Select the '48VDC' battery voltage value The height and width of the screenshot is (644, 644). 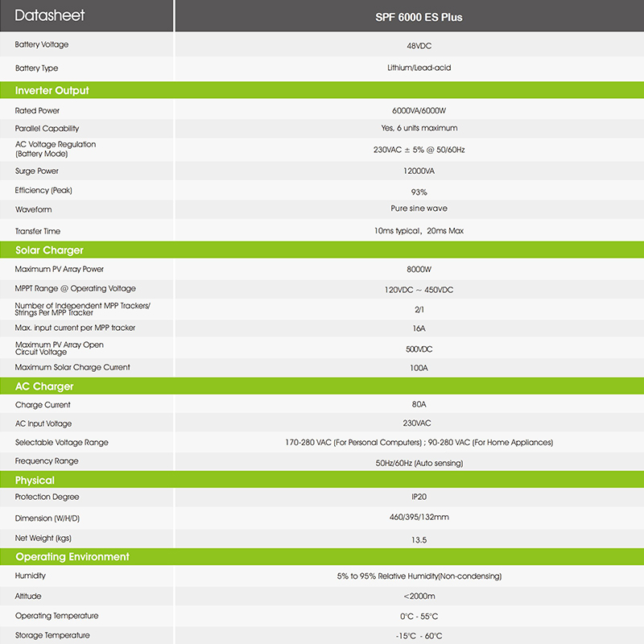[x=419, y=46]
